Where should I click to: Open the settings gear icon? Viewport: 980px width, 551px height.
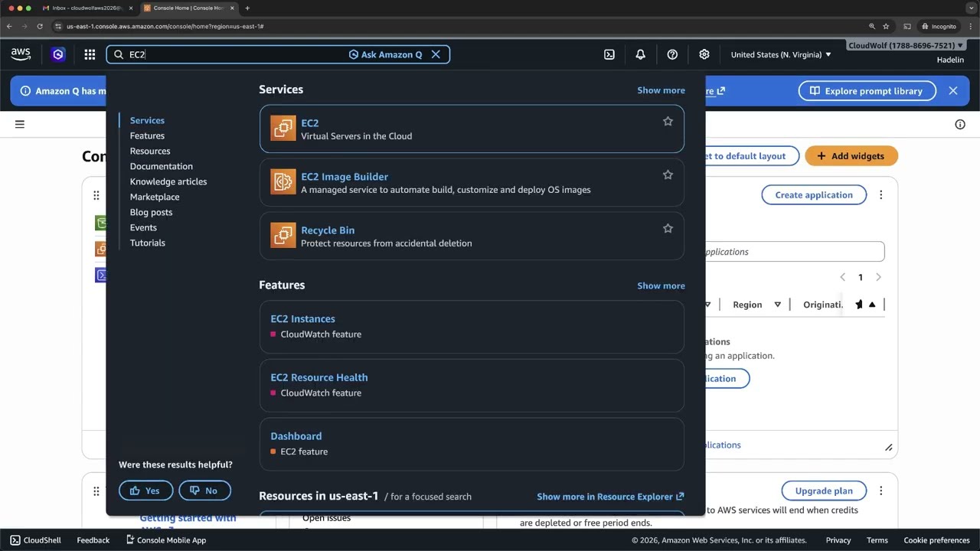[704, 54]
